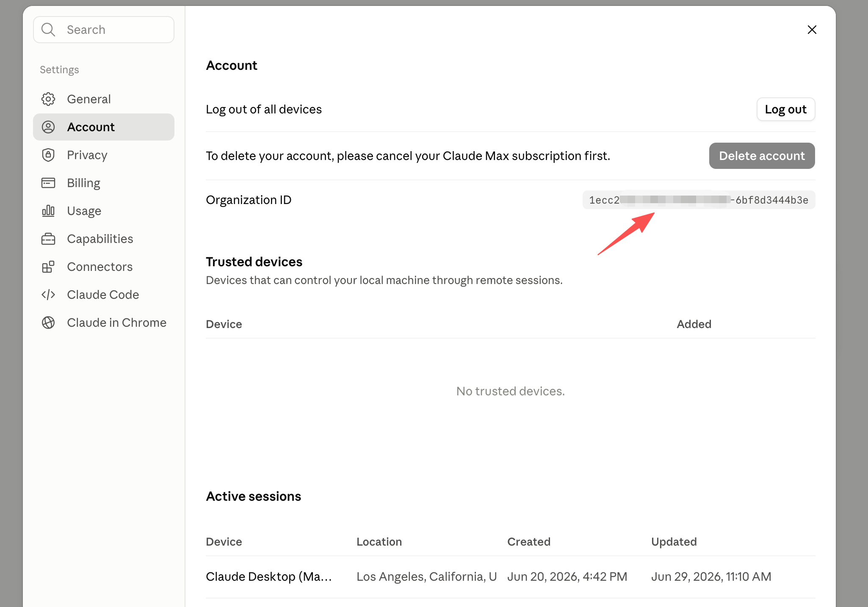
Task: Click the search magnifier icon
Action: click(48, 30)
